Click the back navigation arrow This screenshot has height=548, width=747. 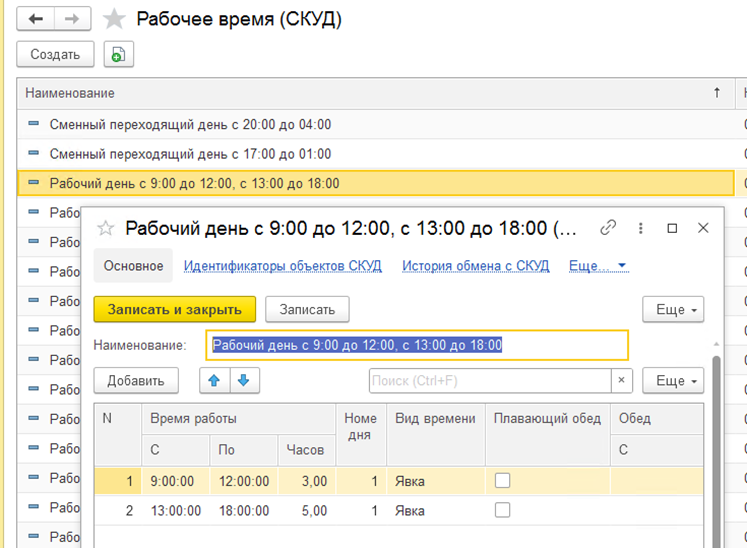(x=37, y=19)
